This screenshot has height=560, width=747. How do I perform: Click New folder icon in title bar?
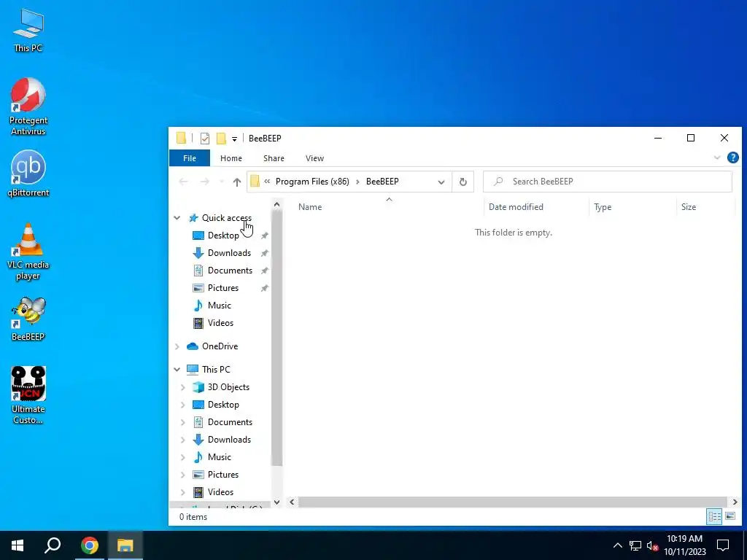pyautogui.click(x=221, y=139)
